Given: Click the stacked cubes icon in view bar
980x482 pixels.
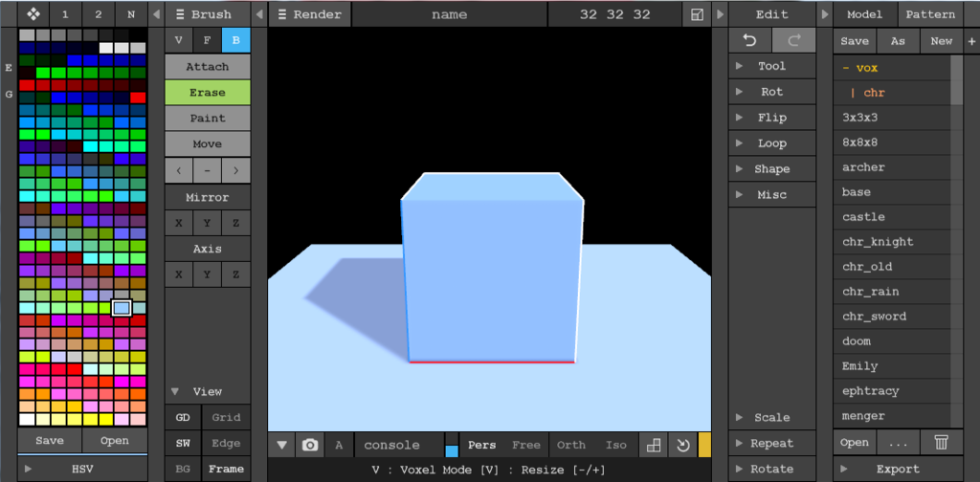Looking at the screenshot, I should [653, 445].
